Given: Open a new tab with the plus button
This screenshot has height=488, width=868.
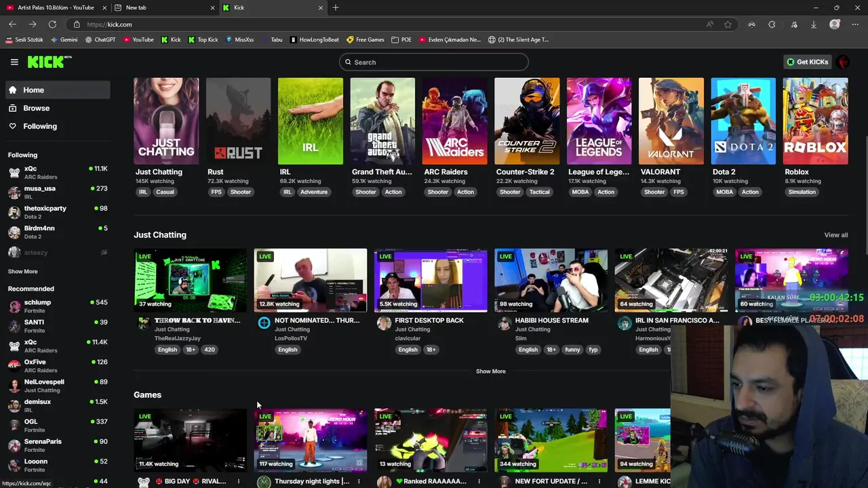Looking at the screenshot, I should coord(336,7).
